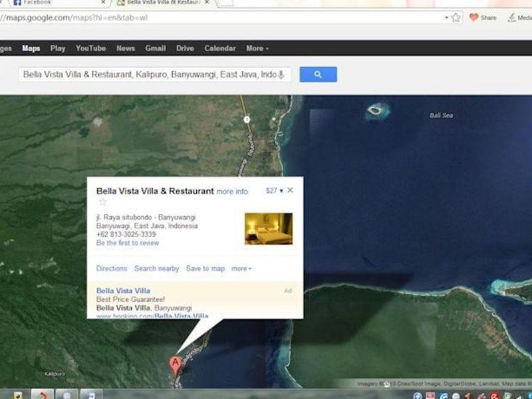Click the Maps search input field
The height and width of the screenshot is (399, 532).
point(155,74)
